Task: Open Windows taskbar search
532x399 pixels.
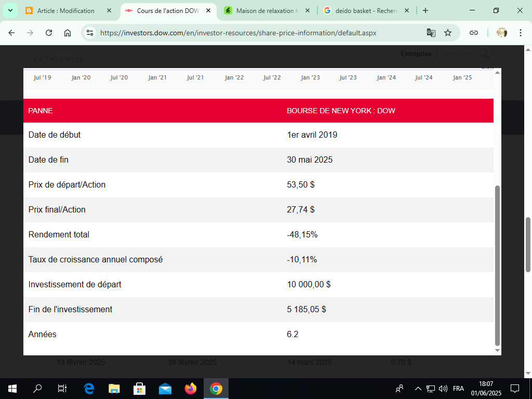Action: point(37,389)
